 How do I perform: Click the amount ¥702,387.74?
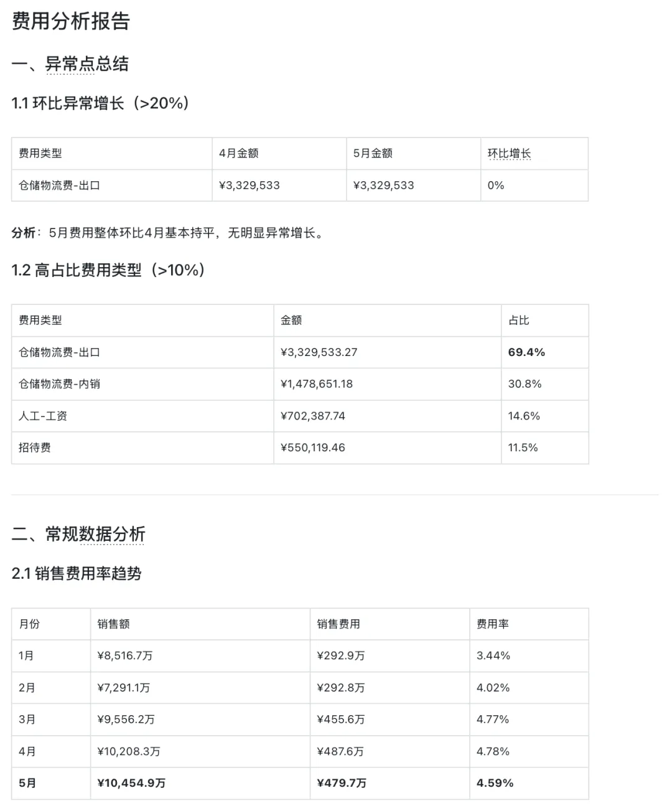(x=313, y=416)
